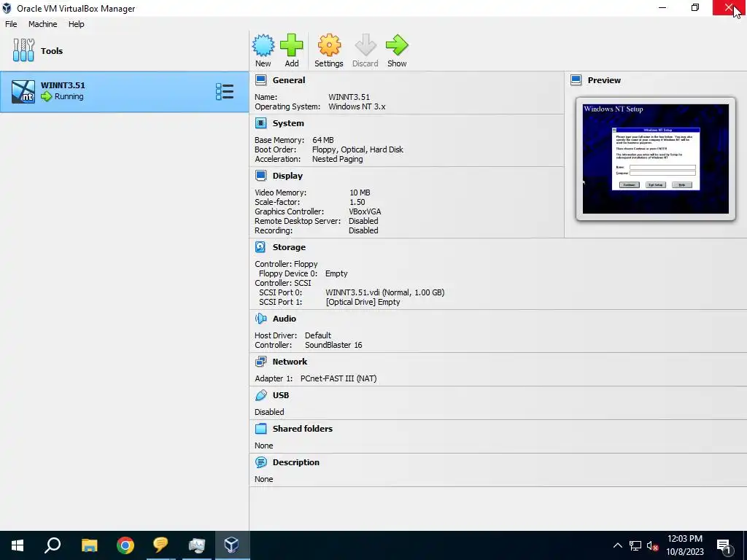Click the Preview monitor icon
Viewport: 747px width, 560px height.
576,80
